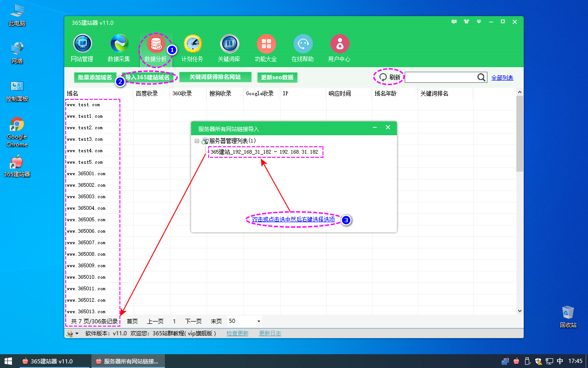
Task: Open 网站管理 (Site Management) module
Action: click(83, 49)
